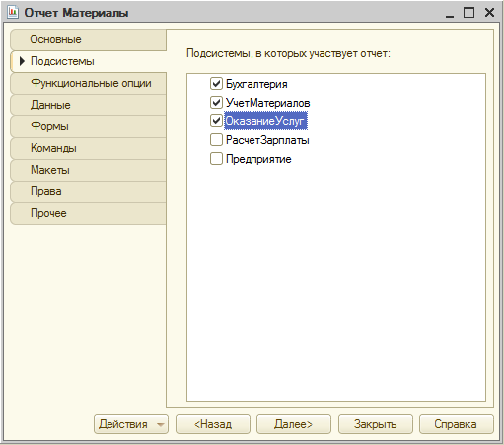Click the <Назад button
504x445 pixels.
pyautogui.click(x=213, y=424)
